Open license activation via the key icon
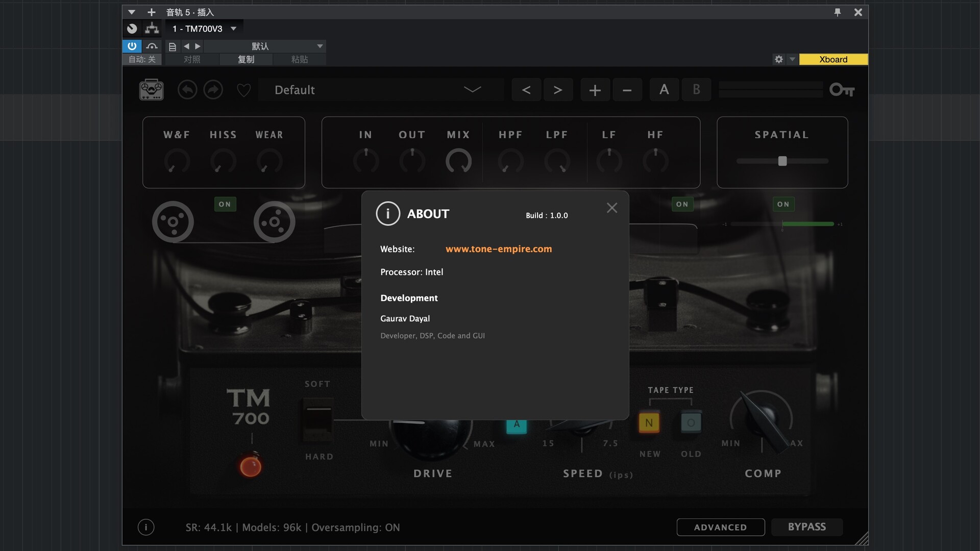The image size is (980, 551). [x=841, y=89]
